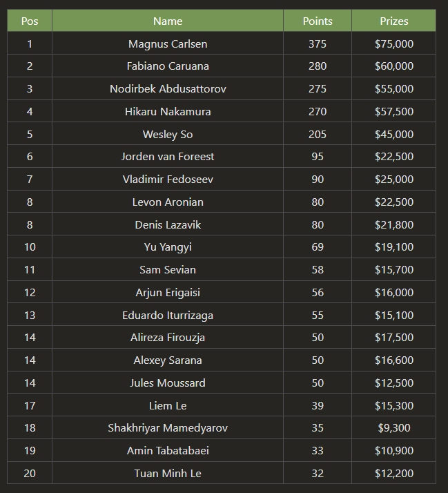Click the Pos column header

30,21
